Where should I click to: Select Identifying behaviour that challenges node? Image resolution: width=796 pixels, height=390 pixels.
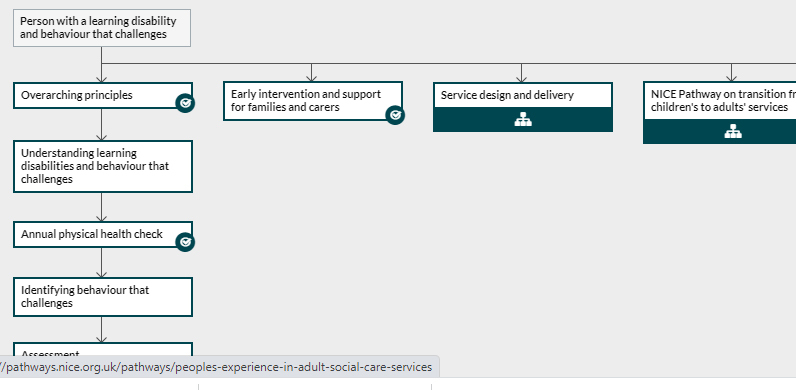click(x=103, y=297)
